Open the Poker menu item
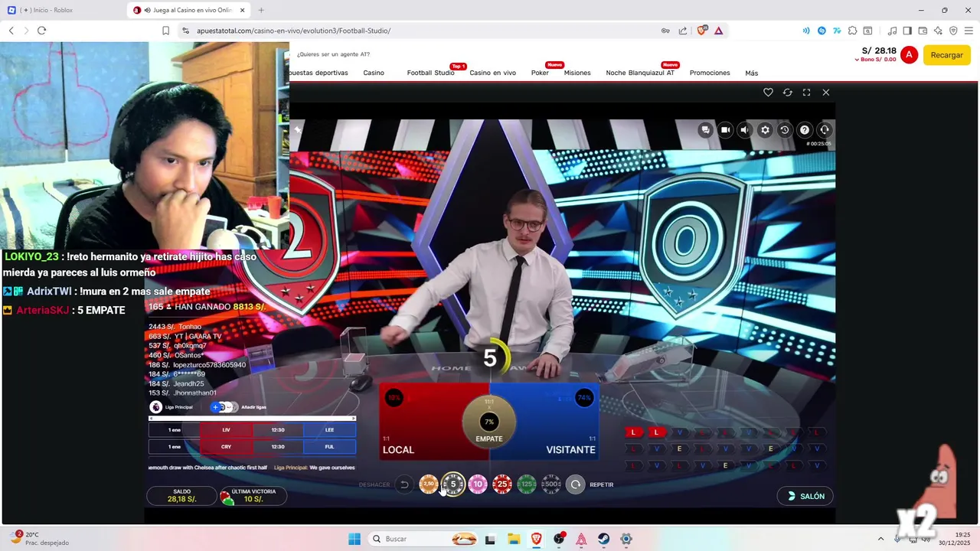 click(x=540, y=73)
